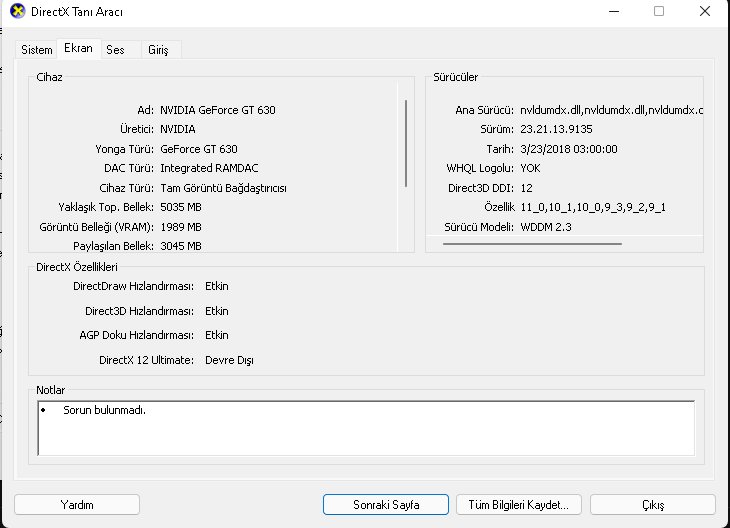Click DirectX 12 Ultimate Devre Dışı value
Viewport: 730px width, 528px height.
(230, 360)
